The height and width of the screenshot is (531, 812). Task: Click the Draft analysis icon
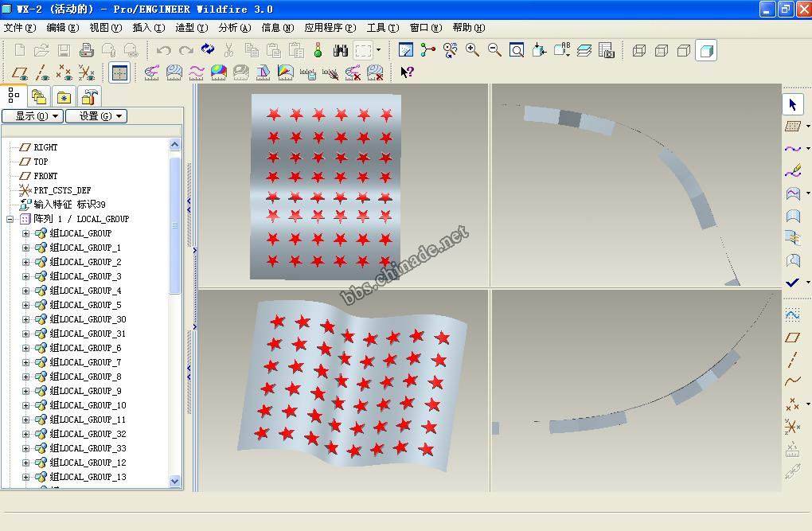263,72
